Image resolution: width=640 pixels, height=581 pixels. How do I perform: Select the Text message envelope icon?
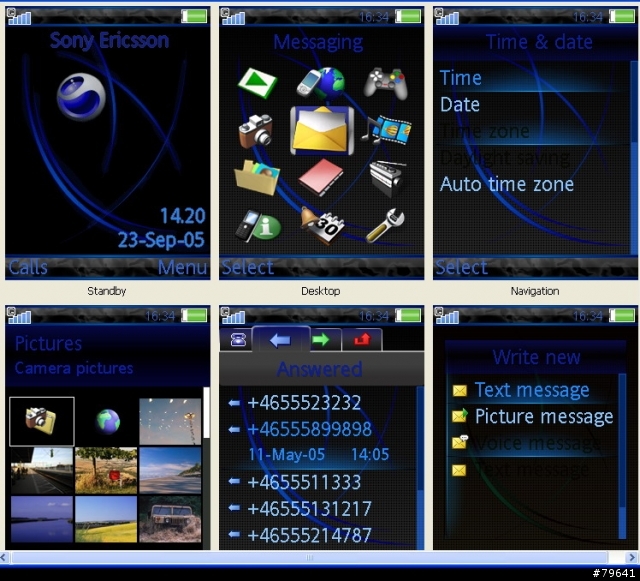[460, 391]
